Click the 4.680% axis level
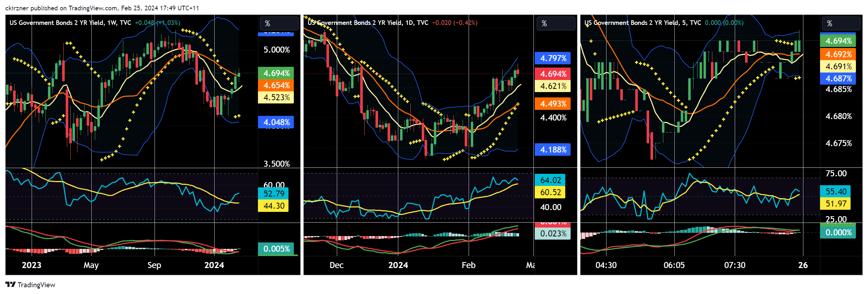The image size is (868, 294). (839, 116)
